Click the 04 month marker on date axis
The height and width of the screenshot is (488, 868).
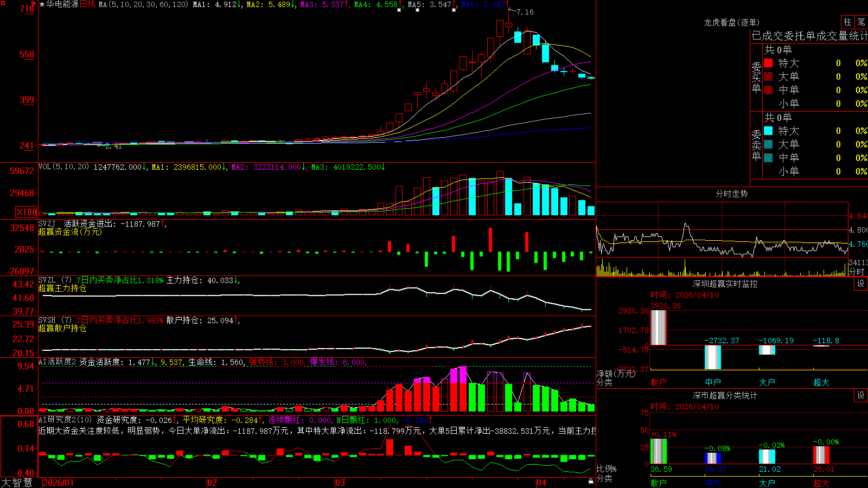pos(541,483)
